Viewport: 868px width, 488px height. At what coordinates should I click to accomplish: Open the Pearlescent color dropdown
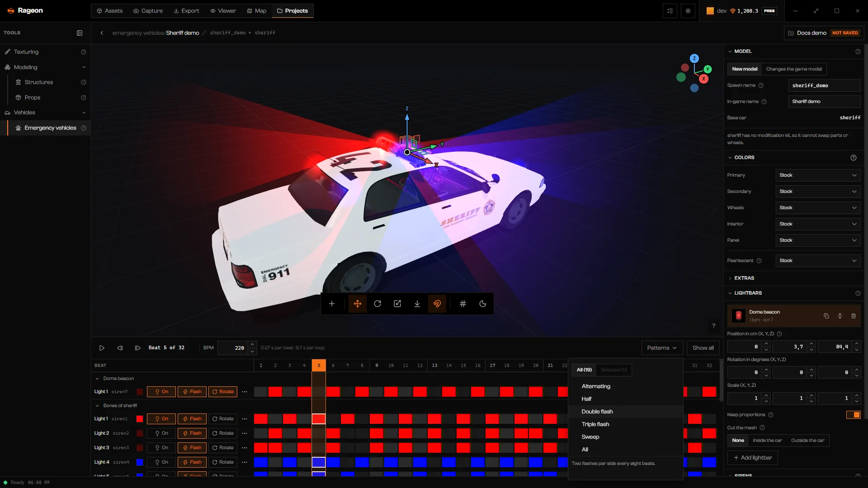[818, 261]
